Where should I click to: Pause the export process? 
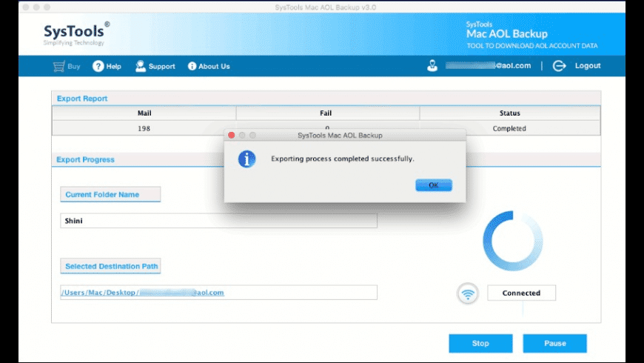click(x=555, y=343)
